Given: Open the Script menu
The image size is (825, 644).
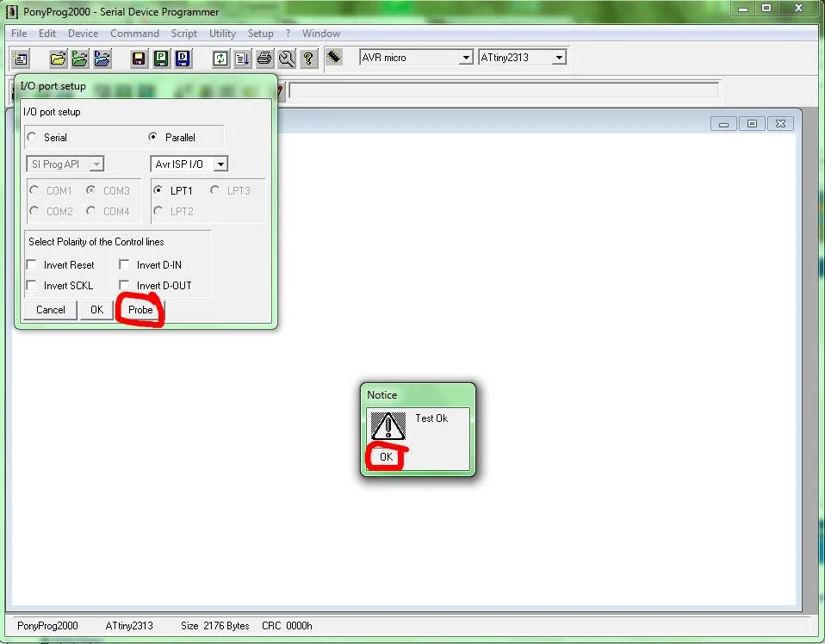Looking at the screenshot, I should click(184, 33).
